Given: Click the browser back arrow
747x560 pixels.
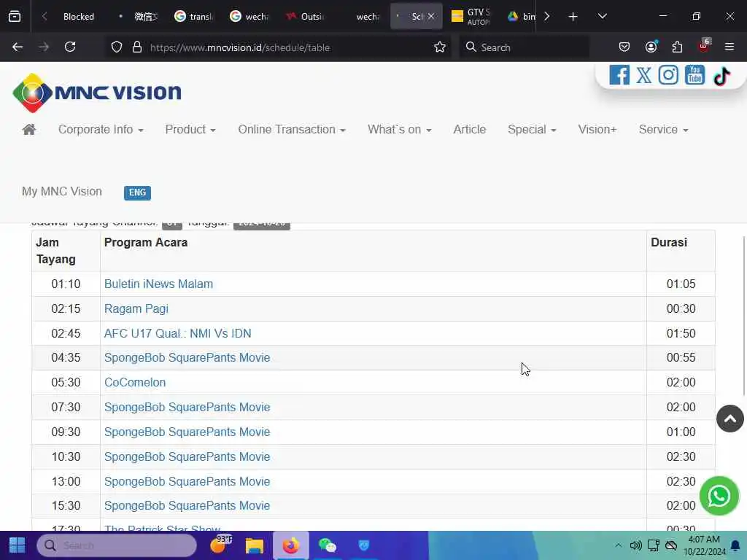Looking at the screenshot, I should coord(18,47).
